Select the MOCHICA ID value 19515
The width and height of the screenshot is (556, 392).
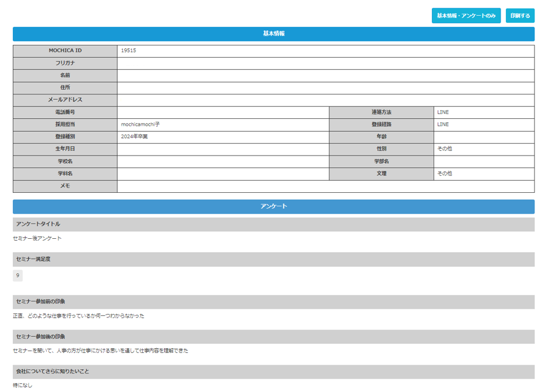point(129,51)
